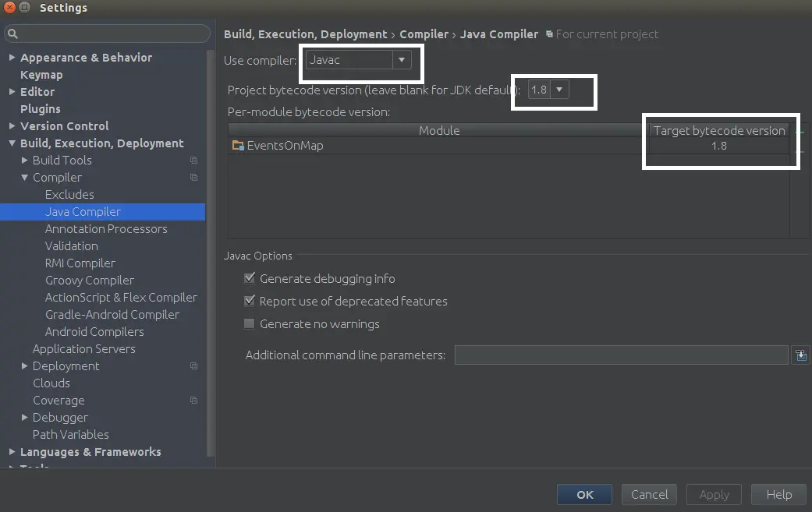The width and height of the screenshot is (812, 512).
Task: Focus the settings search field
Action: pos(107,34)
